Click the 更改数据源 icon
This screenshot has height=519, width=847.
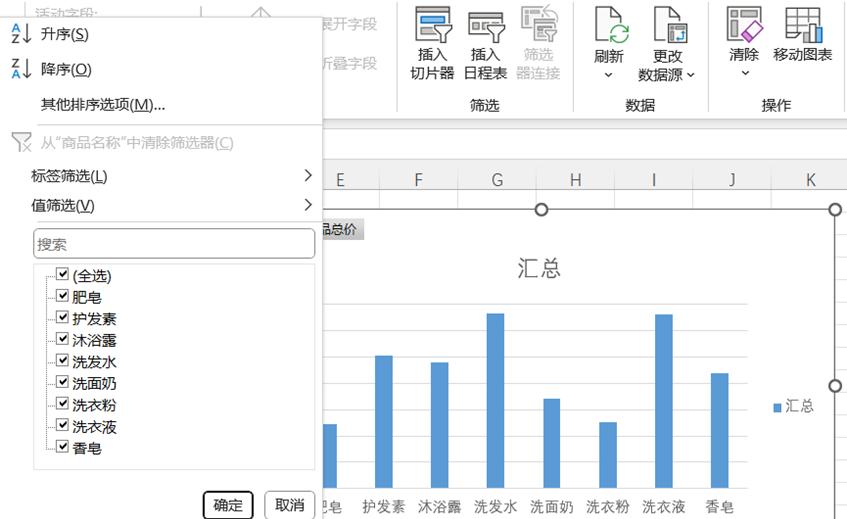(670, 25)
